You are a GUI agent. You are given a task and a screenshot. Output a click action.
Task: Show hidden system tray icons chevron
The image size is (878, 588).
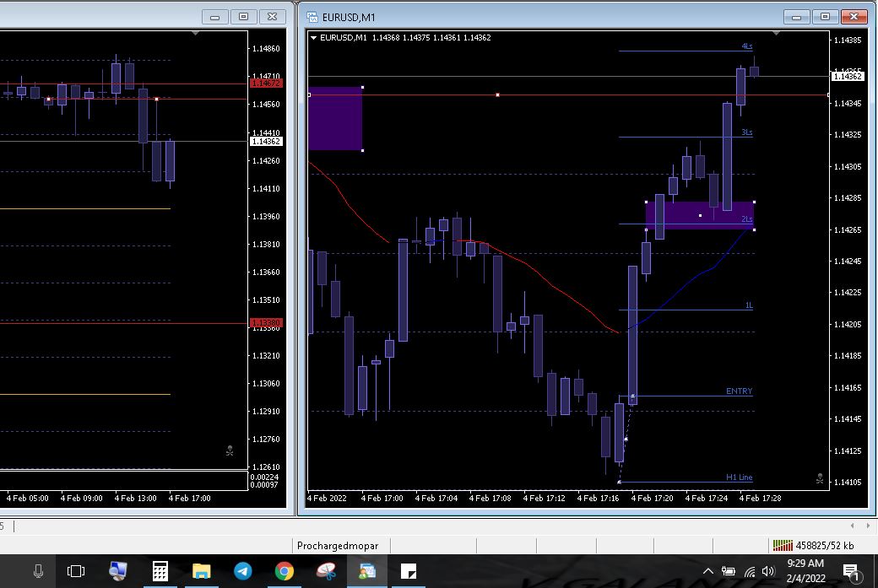click(x=707, y=572)
